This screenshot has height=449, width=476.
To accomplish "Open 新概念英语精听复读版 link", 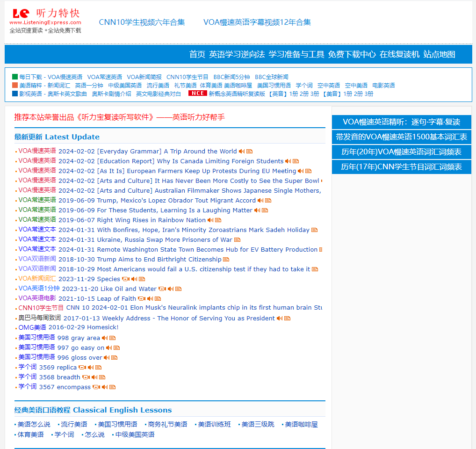I will 237,94.
